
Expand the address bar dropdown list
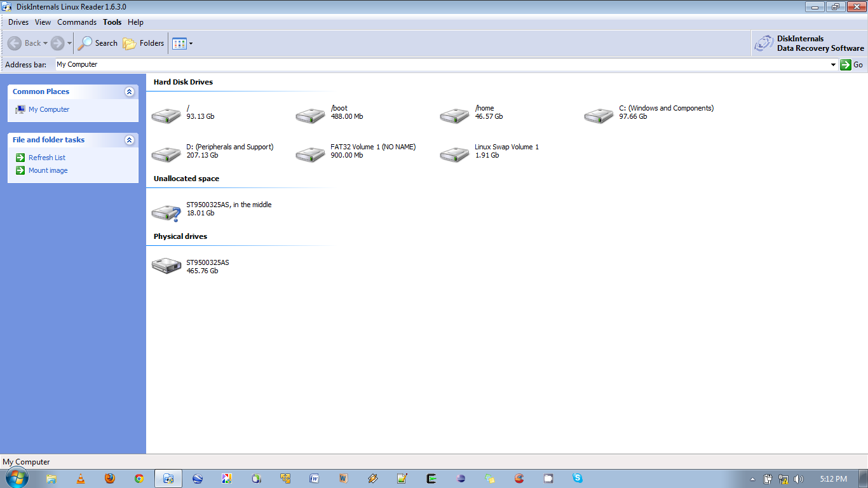tap(834, 65)
